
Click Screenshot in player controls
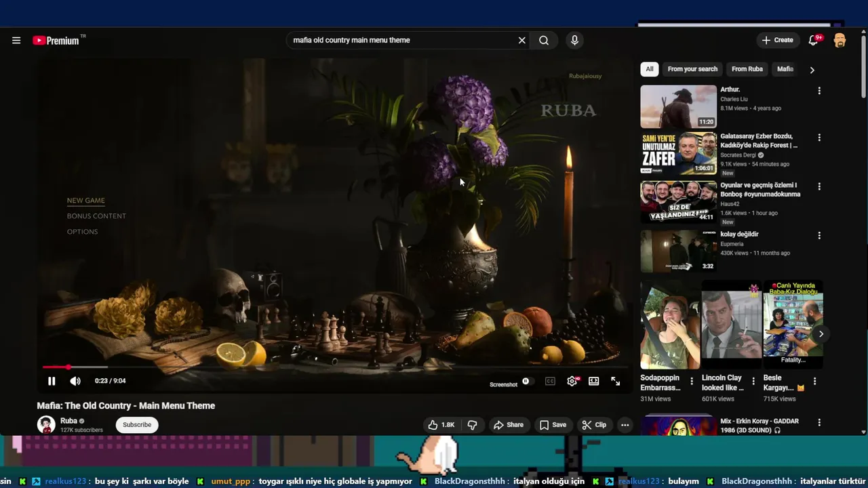[x=503, y=384]
